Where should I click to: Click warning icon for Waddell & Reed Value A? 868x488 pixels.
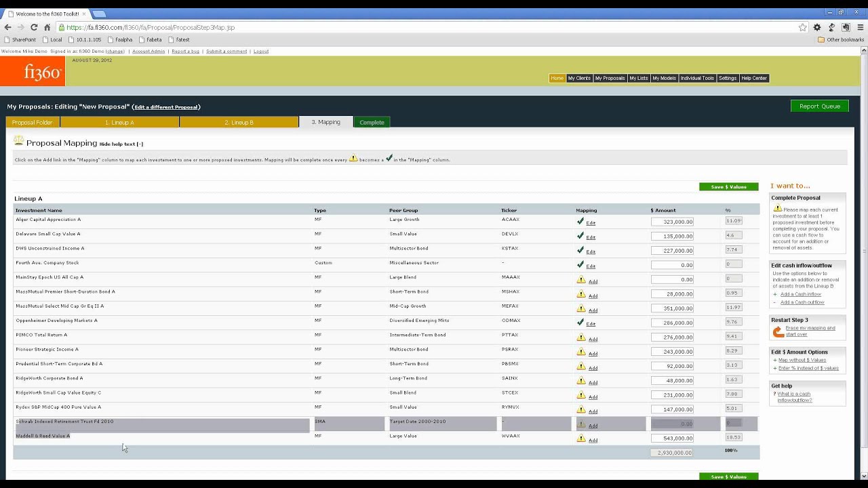(581, 438)
